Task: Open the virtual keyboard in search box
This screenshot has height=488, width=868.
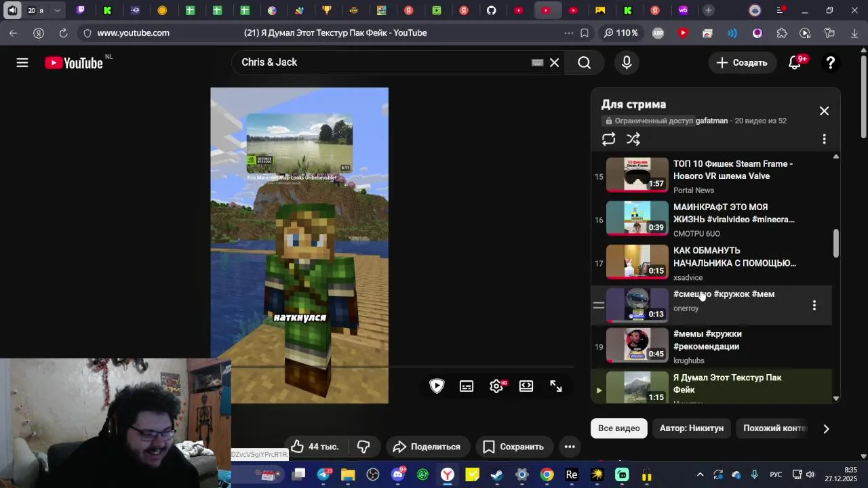Action: (537, 62)
